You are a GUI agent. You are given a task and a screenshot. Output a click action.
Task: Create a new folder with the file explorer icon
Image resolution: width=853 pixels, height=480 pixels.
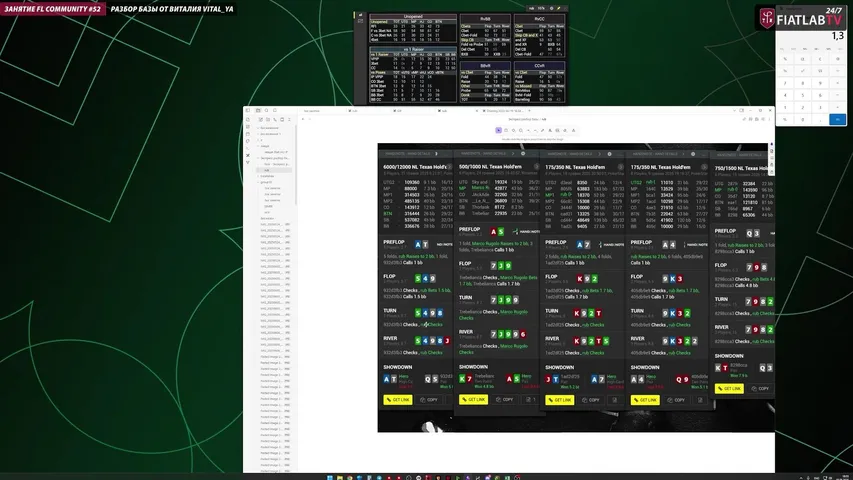pos(268,119)
